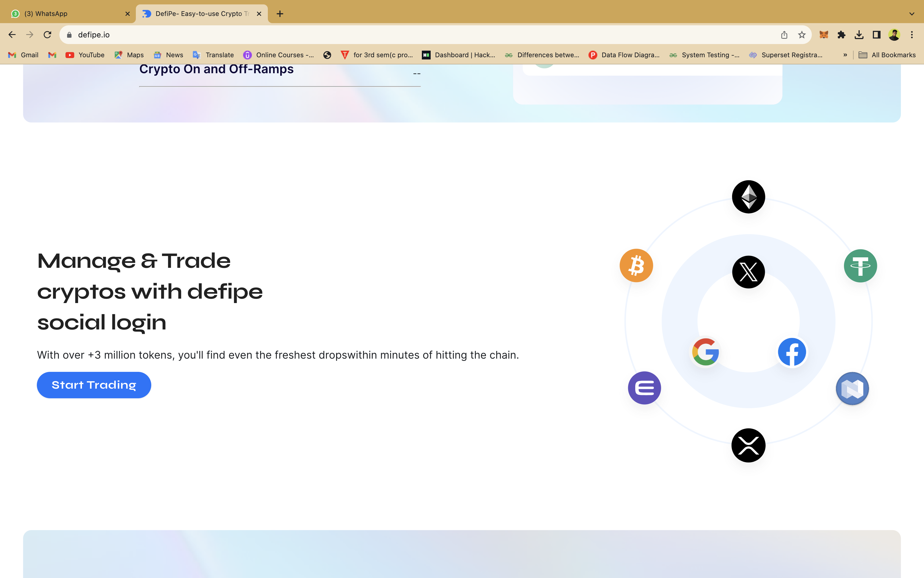Open the Maps bookmark
Screen dimensions: 924x578
coord(129,55)
